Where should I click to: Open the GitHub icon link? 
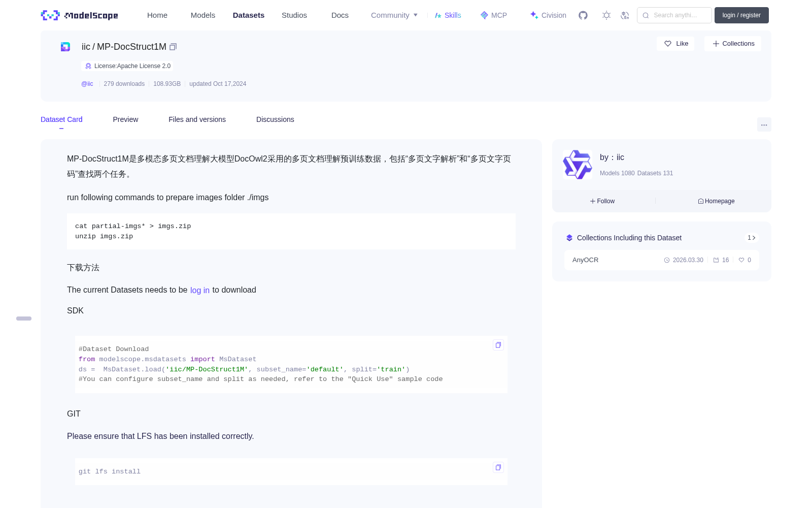click(583, 15)
